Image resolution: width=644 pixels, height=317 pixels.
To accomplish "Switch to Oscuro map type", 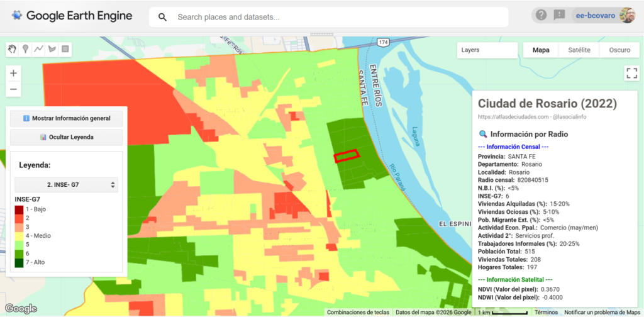I will (619, 50).
